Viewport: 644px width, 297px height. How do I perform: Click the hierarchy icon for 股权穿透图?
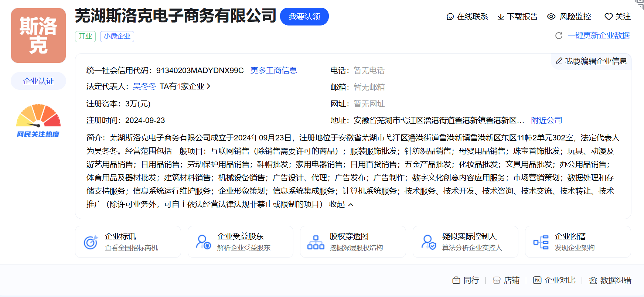pos(316,242)
